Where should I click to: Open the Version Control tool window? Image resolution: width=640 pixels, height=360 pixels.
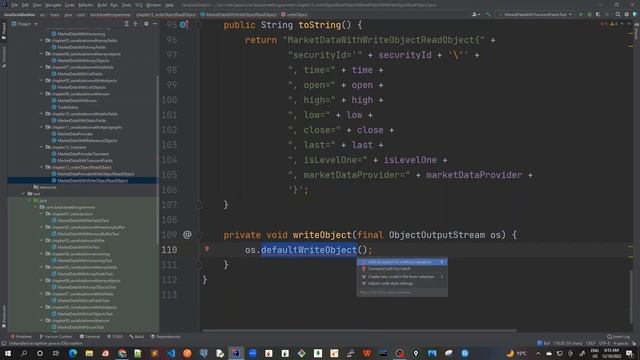click(x=56, y=337)
